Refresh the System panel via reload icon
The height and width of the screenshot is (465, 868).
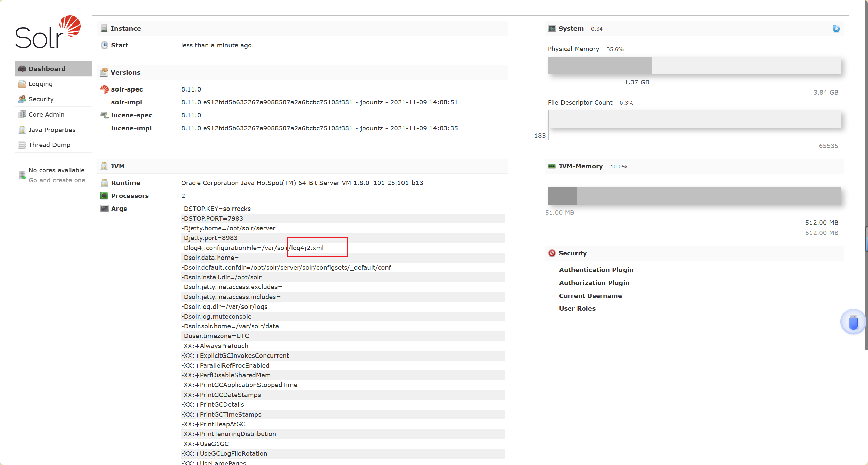point(836,29)
